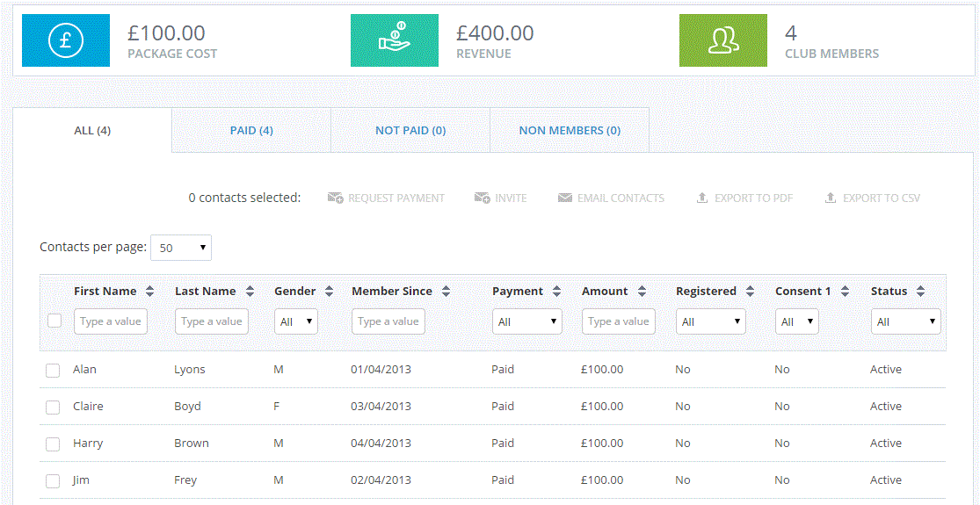Click the Last Name filter input
The width and height of the screenshot is (980, 505).
211,321
